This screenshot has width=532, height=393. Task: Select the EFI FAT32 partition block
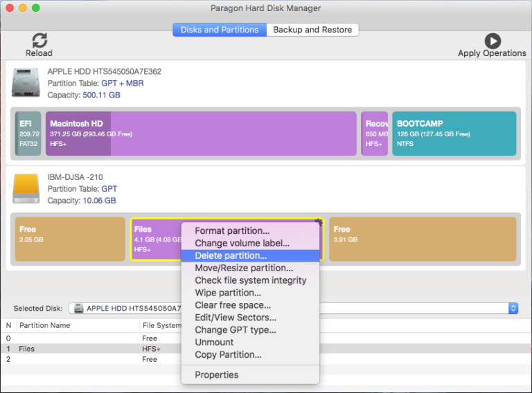click(28, 134)
